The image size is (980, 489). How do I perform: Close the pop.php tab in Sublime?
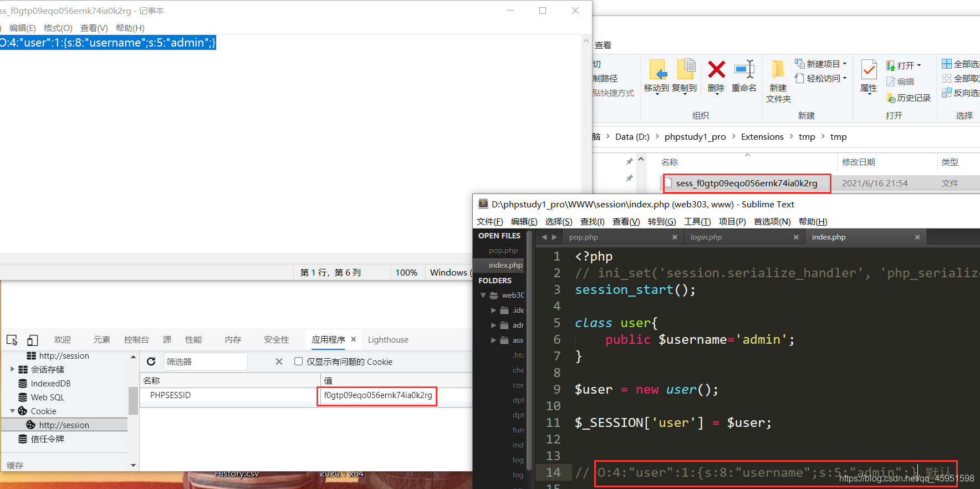pos(675,237)
